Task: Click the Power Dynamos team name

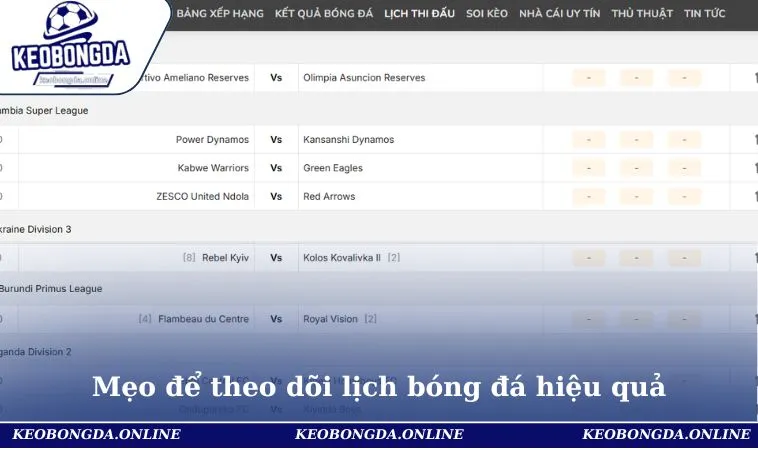Action: pos(212,140)
